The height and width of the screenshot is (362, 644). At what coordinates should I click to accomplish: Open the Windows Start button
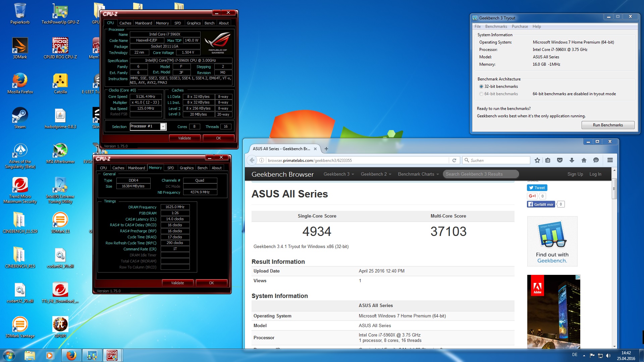9,355
